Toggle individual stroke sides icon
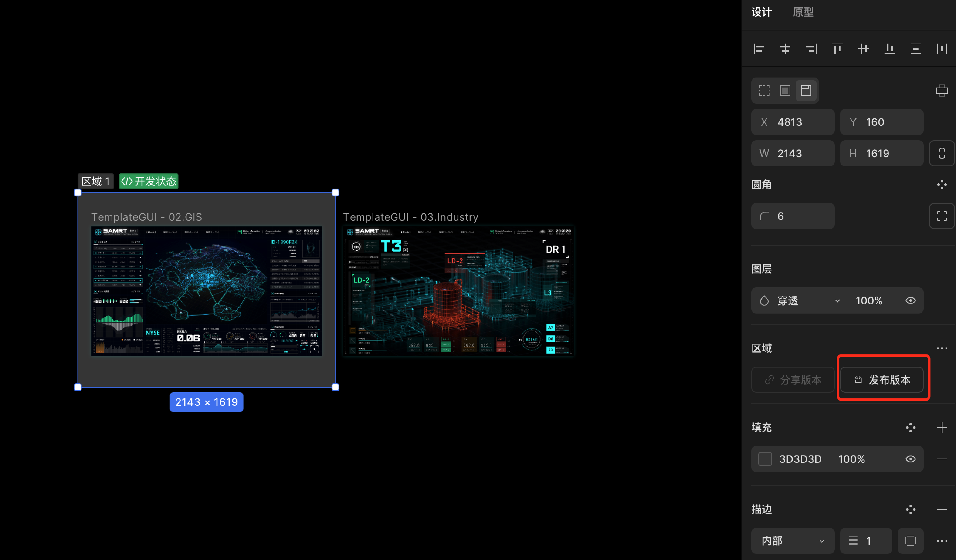The width and height of the screenshot is (956, 560). coord(911,541)
